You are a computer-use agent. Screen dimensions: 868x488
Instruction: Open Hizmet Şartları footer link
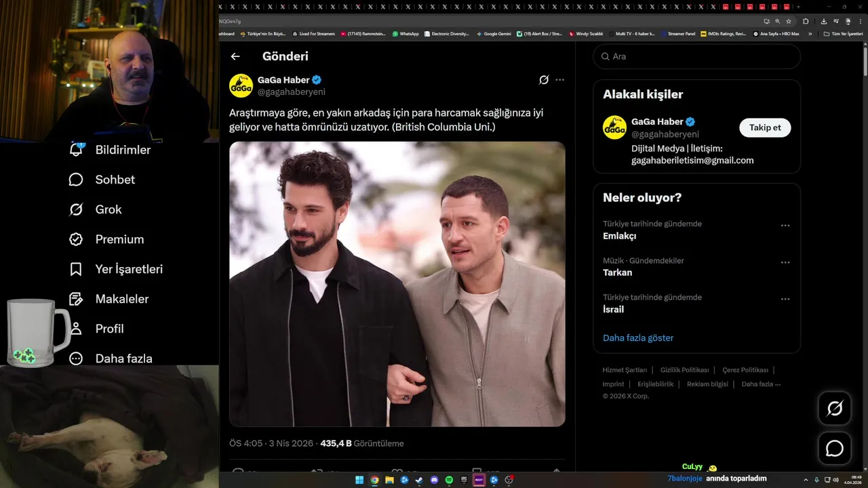click(x=625, y=370)
